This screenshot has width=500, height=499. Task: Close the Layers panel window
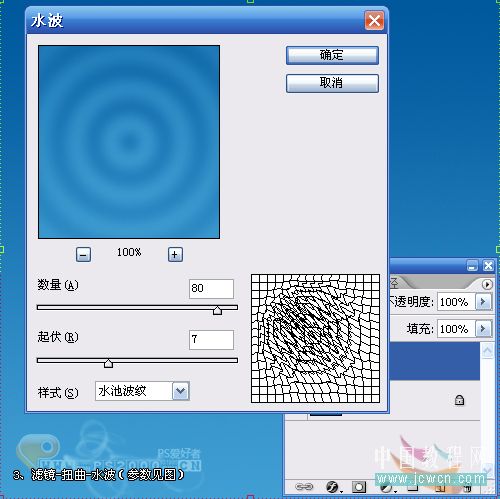tap(488, 266)
